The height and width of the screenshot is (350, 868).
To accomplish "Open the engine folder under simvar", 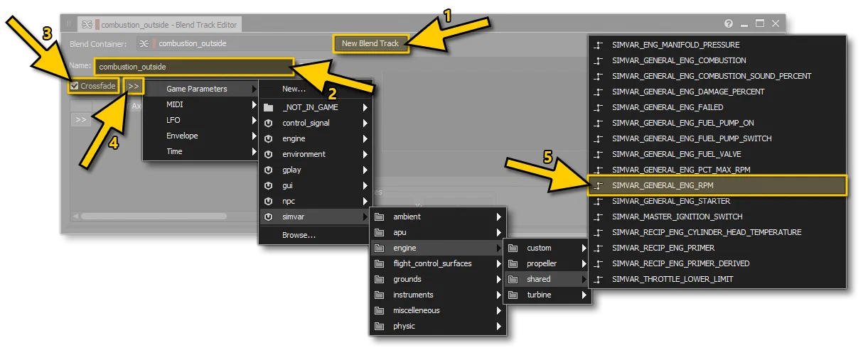I will tap(438, 248).
